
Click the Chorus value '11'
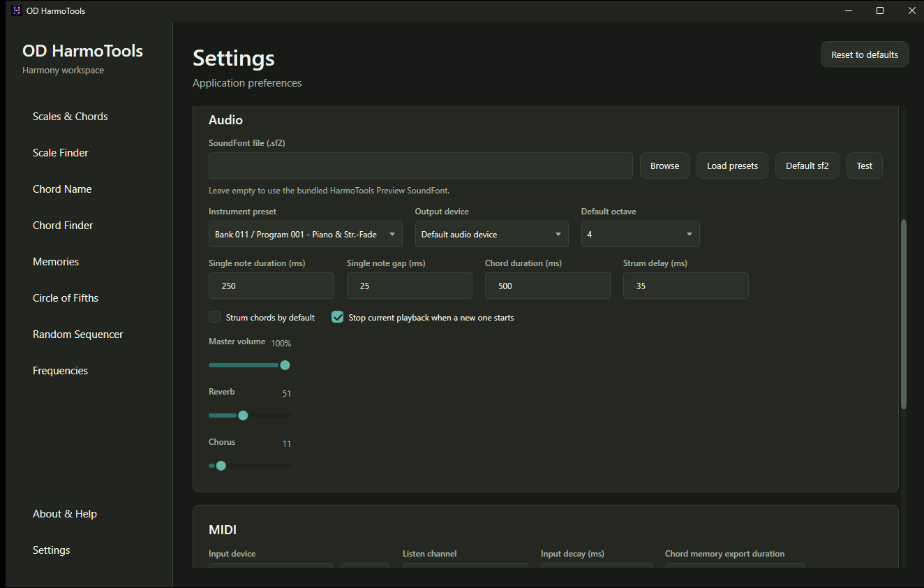287,444
